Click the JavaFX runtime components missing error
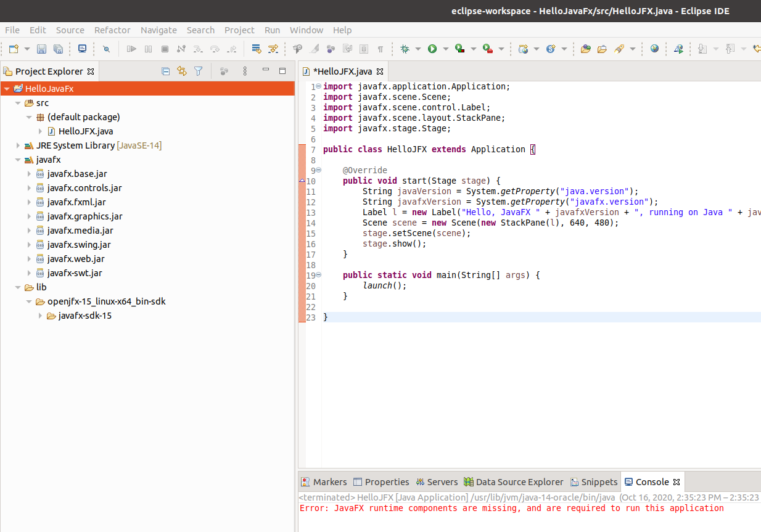Screen dimensions: 761x532 click(512, 508)
